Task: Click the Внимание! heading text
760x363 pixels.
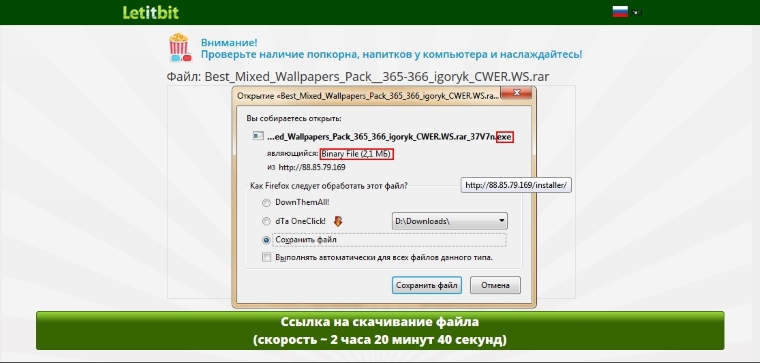Action: click(229, 42)
